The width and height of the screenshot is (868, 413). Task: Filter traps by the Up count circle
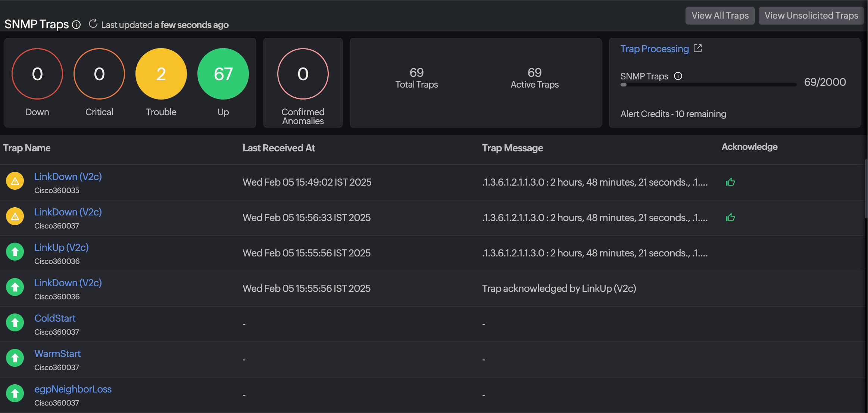coord(223,74)
